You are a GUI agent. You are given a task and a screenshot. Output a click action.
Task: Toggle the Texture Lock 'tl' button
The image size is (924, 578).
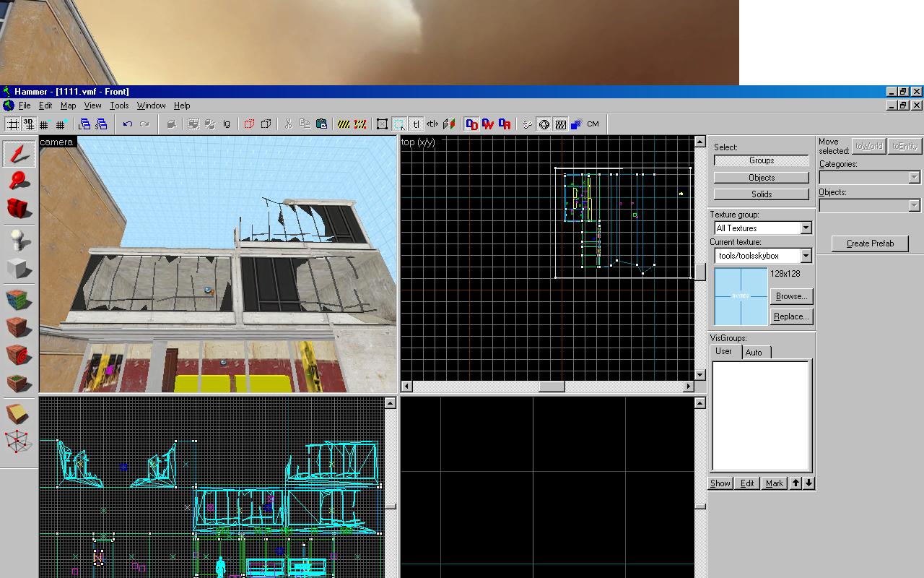416,124
